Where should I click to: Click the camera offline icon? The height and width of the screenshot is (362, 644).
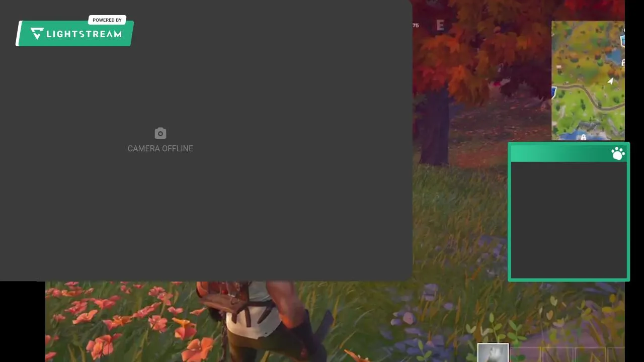pyautogui.click(x=160, y=133)
